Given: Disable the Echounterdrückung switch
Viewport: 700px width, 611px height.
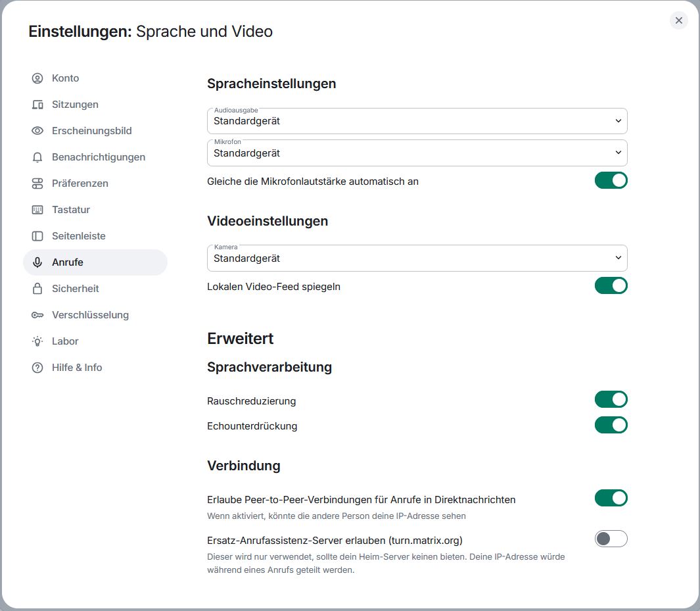Looking at the screenshot, I should pos(611,425).
